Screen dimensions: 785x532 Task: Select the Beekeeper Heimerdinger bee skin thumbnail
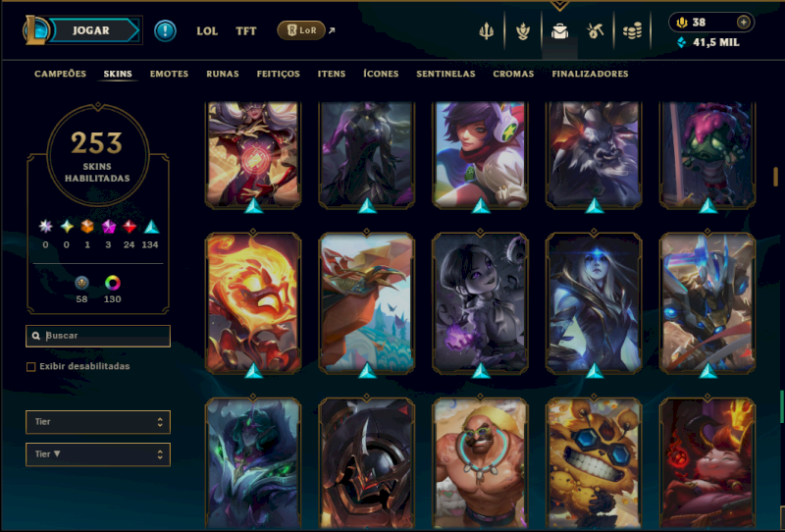point(594,463)
